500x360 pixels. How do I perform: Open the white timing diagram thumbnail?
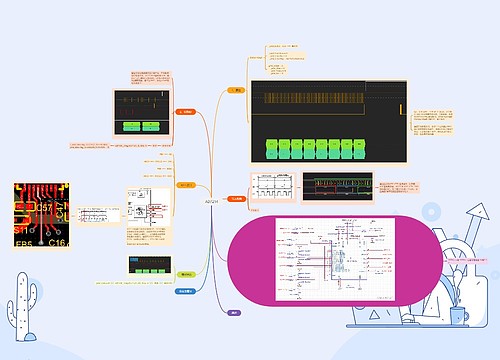[273, 186]
